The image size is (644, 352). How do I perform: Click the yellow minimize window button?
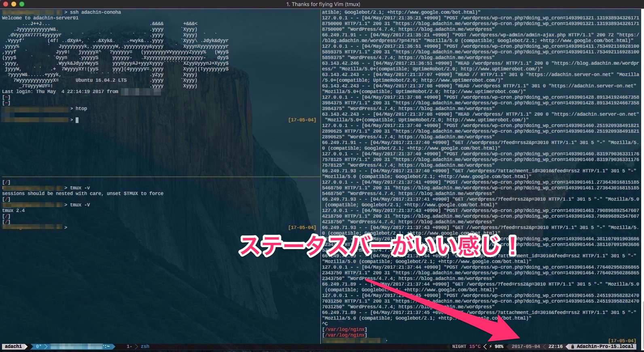tap(13, 4)
